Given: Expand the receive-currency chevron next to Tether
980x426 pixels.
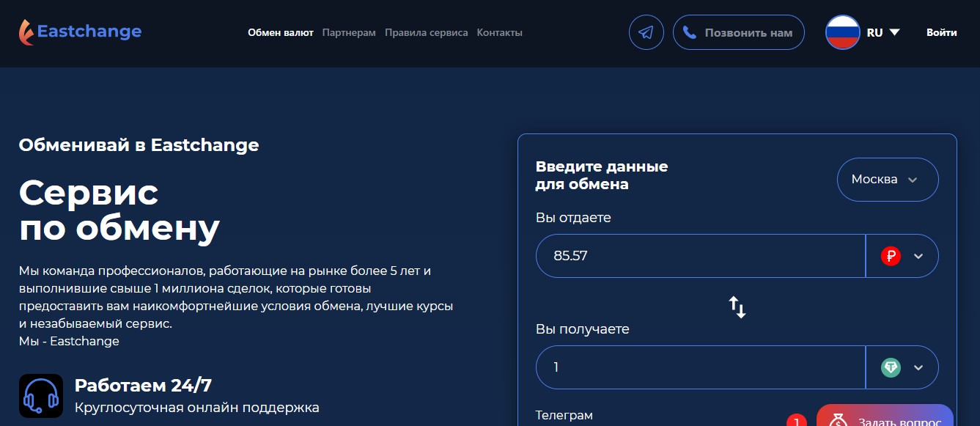Looking at the screenshot, I should [918, 367].
